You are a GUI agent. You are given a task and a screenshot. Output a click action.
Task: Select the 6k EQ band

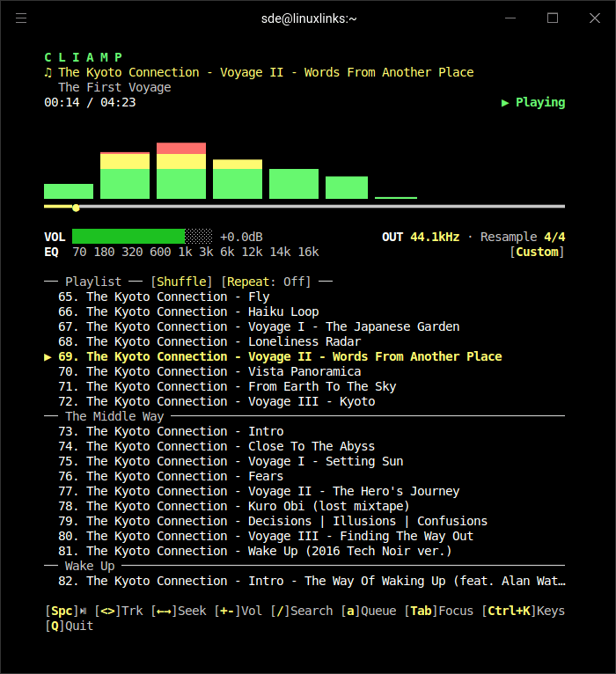[x=227, y=252]
